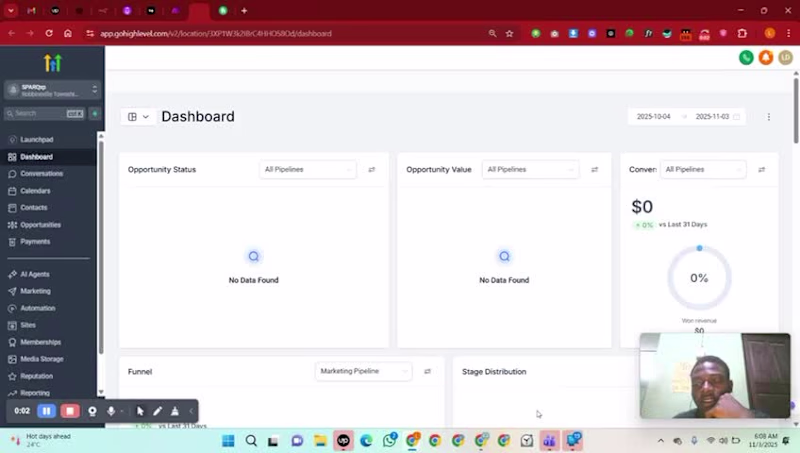Image resolution: width=800 pixels, height=453 pixels.
Task: Click the Chrome home button
Action: pyautogui.click(x=68, y=33)
